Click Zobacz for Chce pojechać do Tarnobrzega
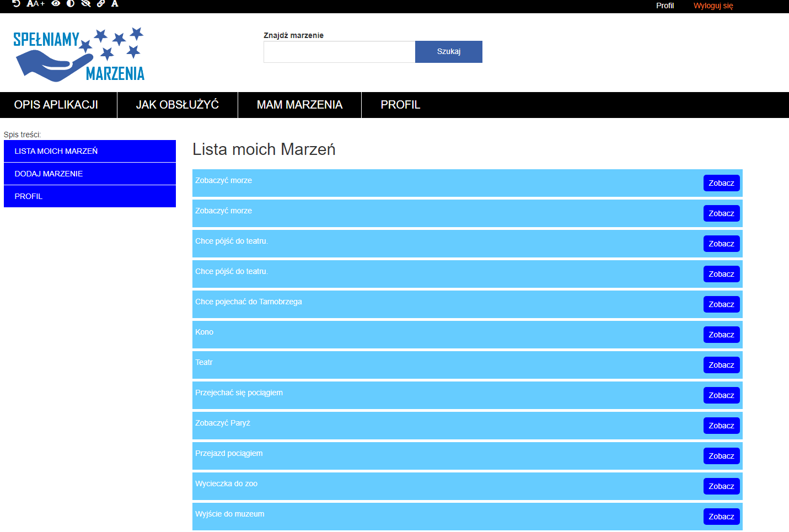 point(721,304)
